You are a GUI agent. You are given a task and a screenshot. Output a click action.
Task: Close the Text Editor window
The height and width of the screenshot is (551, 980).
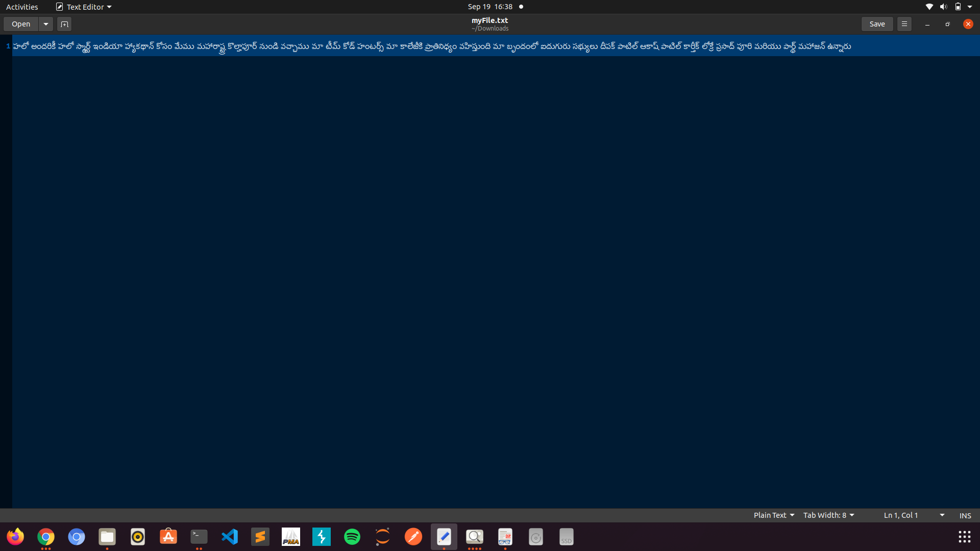coord(968,24)
